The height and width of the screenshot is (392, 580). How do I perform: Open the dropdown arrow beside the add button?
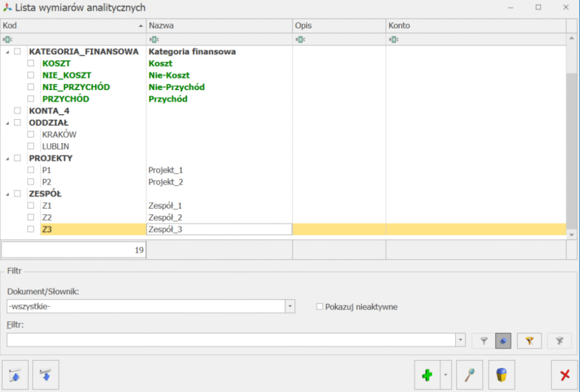click(445, 375)
